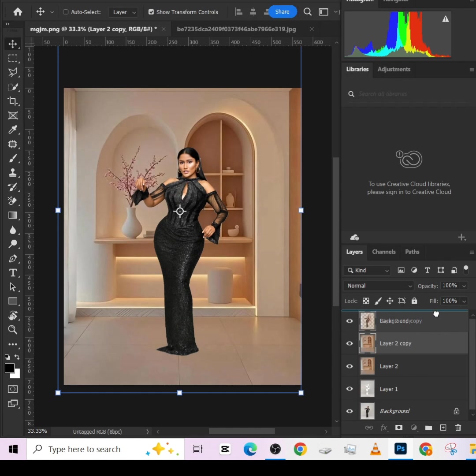Toggle Quick Mask mode
This screenshot has width=476, height=476.
pyautogui.click(x=13, y=389)
